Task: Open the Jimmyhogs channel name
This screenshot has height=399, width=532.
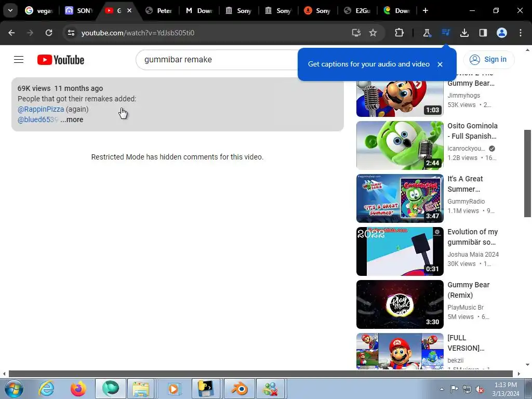Action: pyautogui.click(x=463, y=96)
